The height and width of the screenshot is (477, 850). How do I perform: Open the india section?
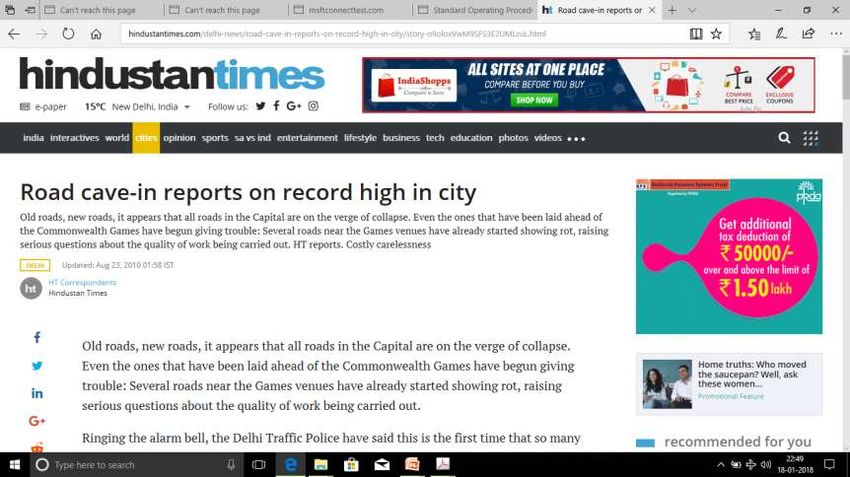pyautogui.click(x=33, y=138)
